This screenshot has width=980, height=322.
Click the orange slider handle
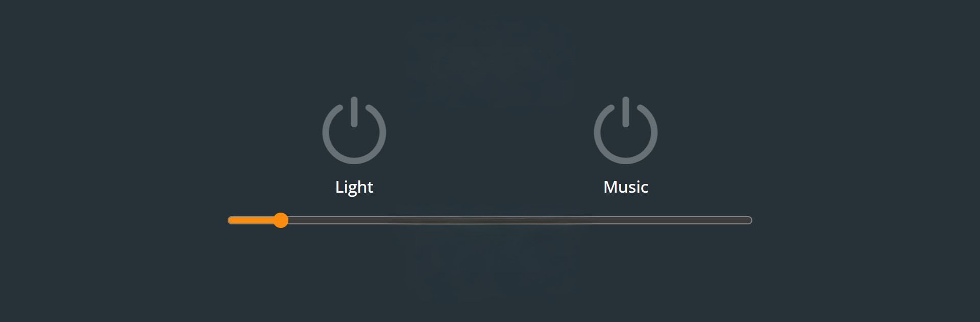click(x=280, y=220)
